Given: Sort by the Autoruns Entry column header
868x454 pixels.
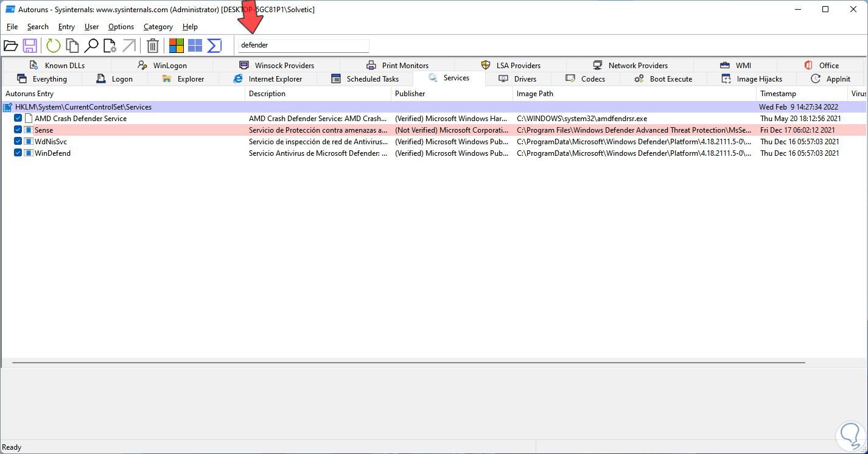Looking at the screenshot, I should click(124, 94).
